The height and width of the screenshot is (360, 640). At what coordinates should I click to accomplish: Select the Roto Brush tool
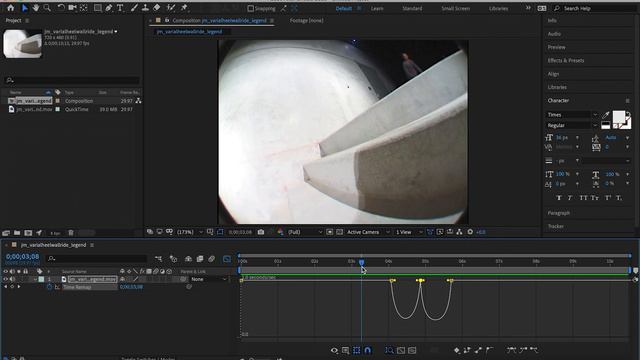[x=171, y=8]
